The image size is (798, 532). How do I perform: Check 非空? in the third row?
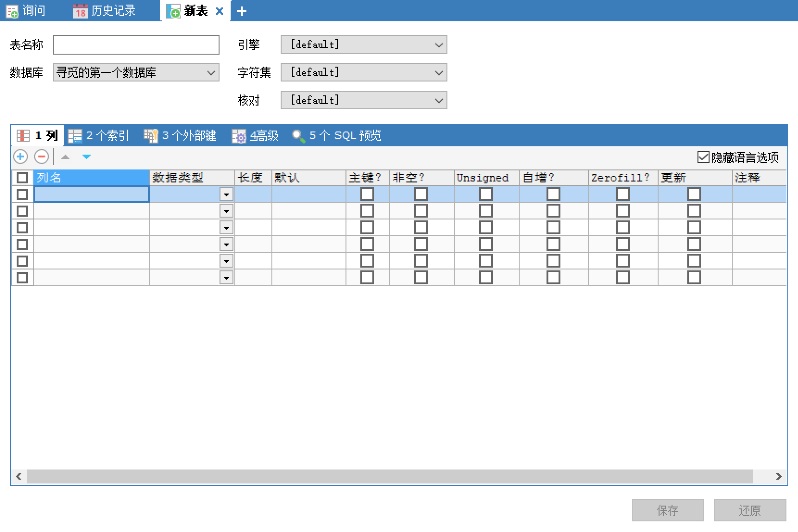click(421, 227)
